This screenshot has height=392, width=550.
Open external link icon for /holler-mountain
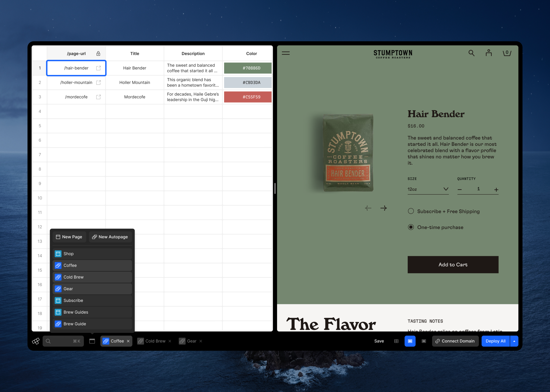point(98,83)
